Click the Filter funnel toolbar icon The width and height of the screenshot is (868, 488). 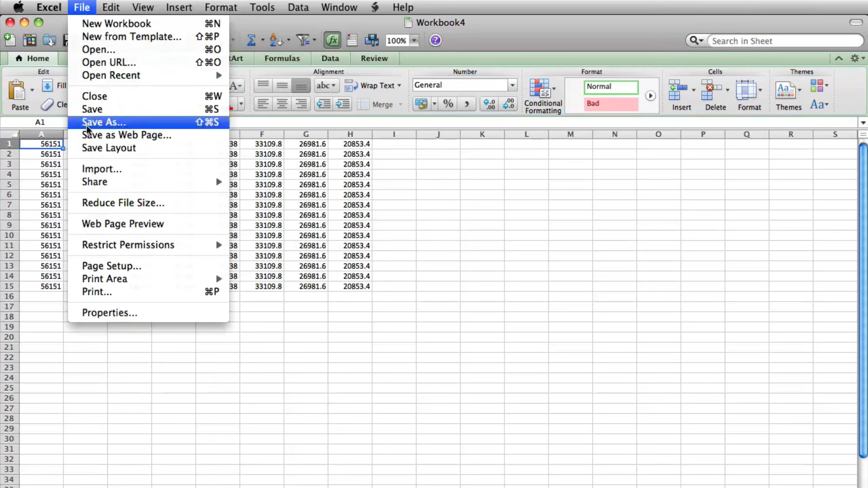[x=303, y=40]
